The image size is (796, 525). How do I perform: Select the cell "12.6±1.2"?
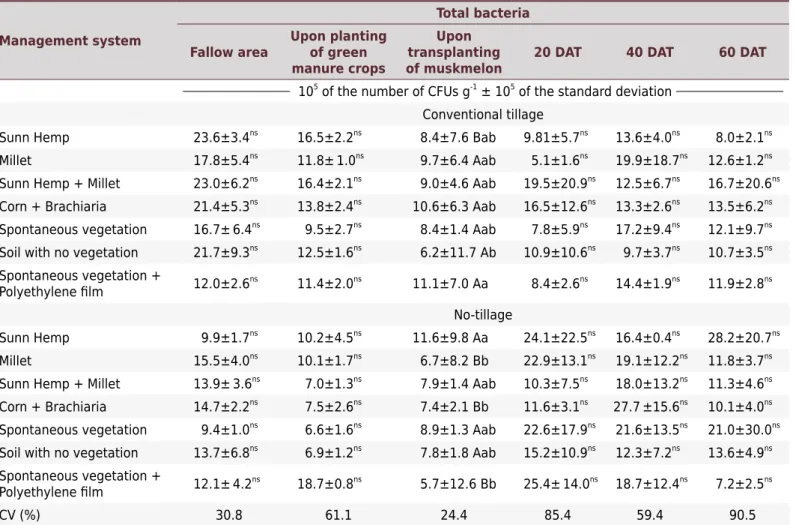pyautogui.click(x=740, y=160)
